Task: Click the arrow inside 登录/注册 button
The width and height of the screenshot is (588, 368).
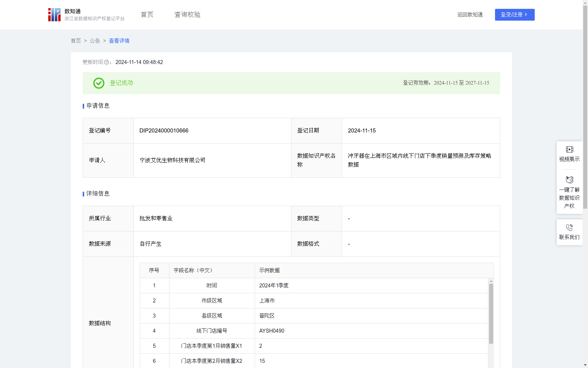Action: coord(526,15)
